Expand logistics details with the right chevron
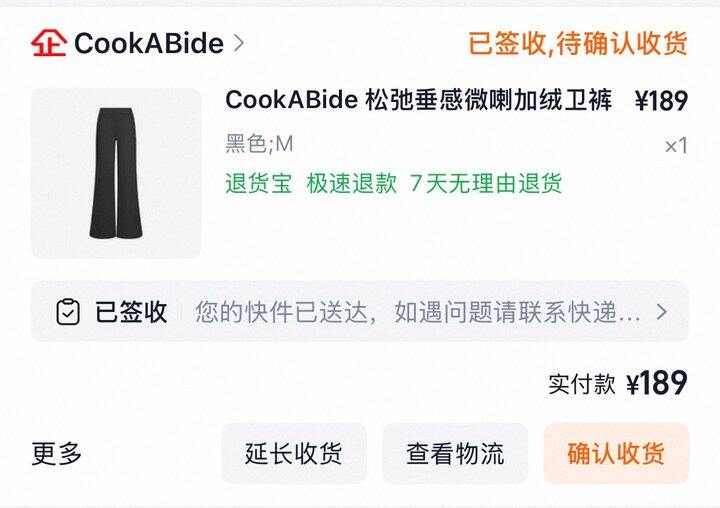Image resolution: width=720 pixels, height=508 pixels. pyautogui.click(x=662, y=312)
